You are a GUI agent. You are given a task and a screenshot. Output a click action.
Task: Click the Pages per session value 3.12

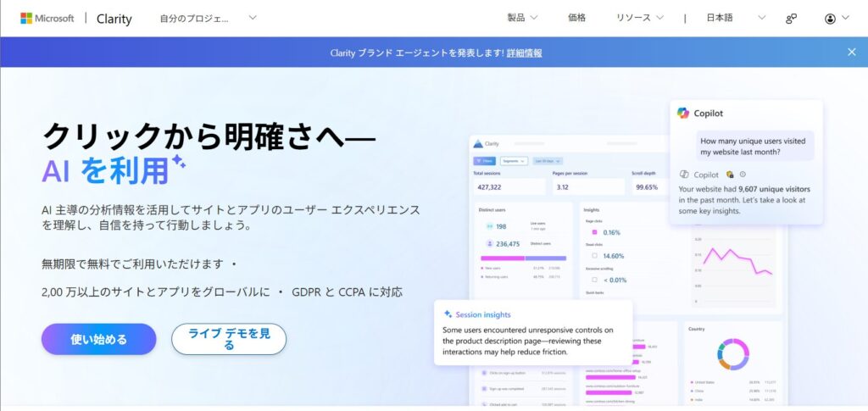[563, 187]
